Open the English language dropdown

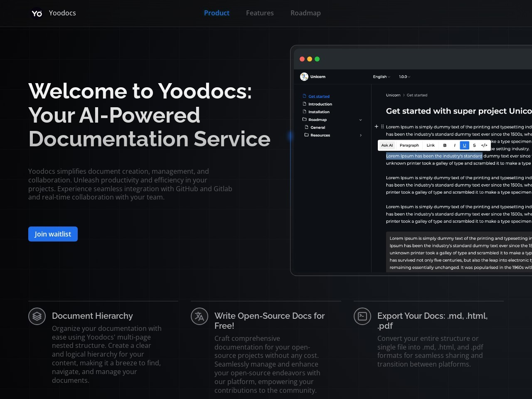coord(382,76)
